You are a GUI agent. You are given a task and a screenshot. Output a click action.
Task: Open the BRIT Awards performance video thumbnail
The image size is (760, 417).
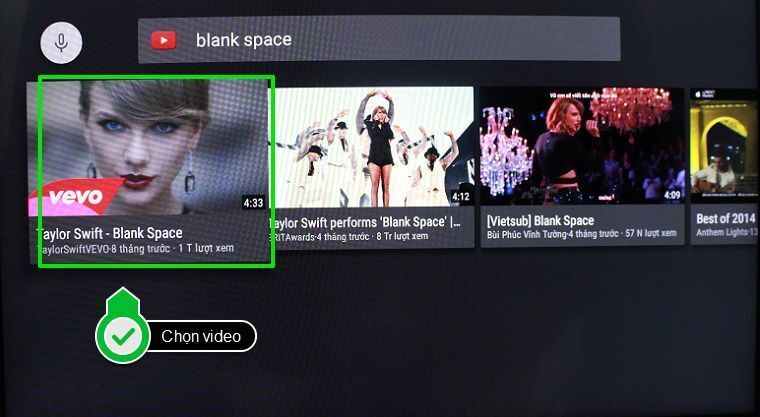coord(372,146)
